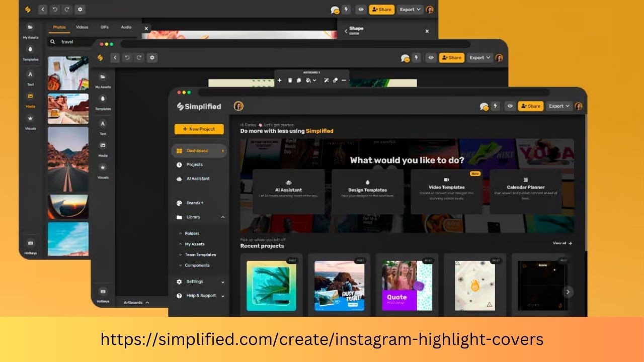Open Folders under Library

192,233
